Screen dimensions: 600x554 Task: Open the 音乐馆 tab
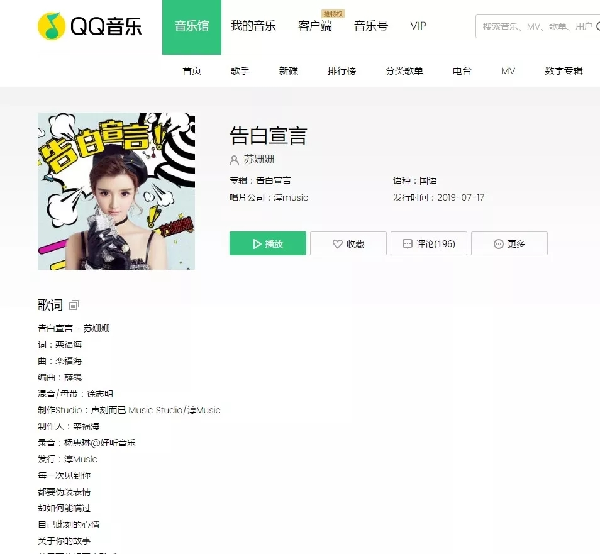pos(191,27)
